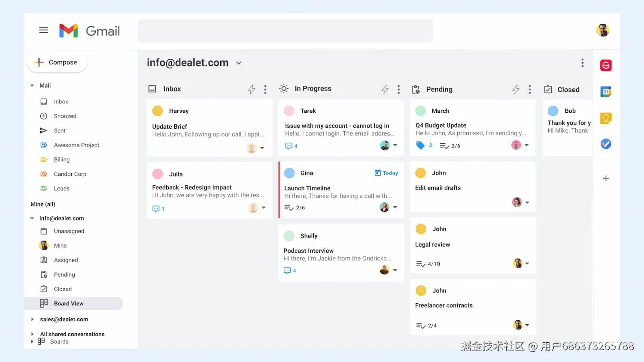Screen dimensions: 644x362
Task: Click the Compose button
Action: (57, 63)
